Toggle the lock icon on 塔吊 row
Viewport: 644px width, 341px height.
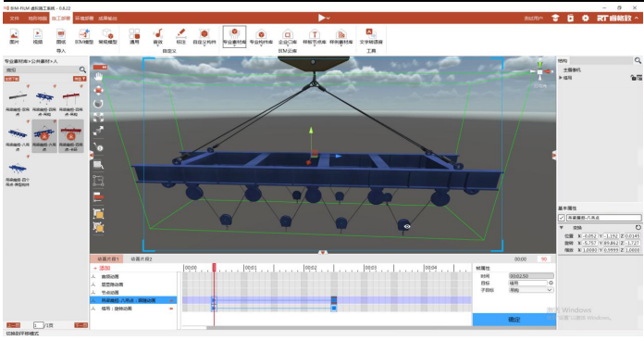click(633, 78)
